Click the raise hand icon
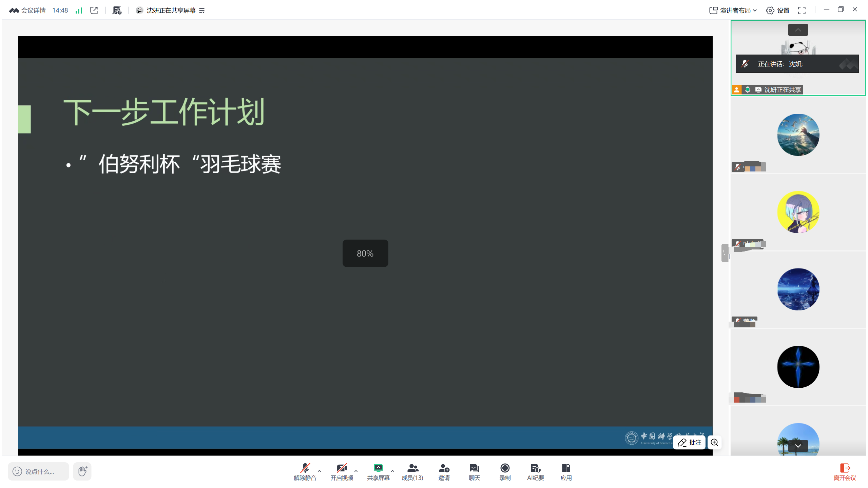 coord(82,471)
